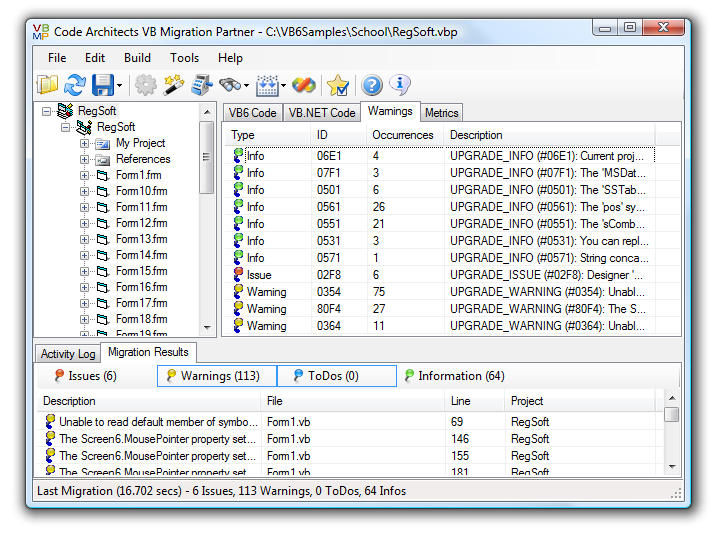Screen dimensions: 721x540
Task: Click the top-level RegSoft solution icon
Action: (x=65, y=111)
